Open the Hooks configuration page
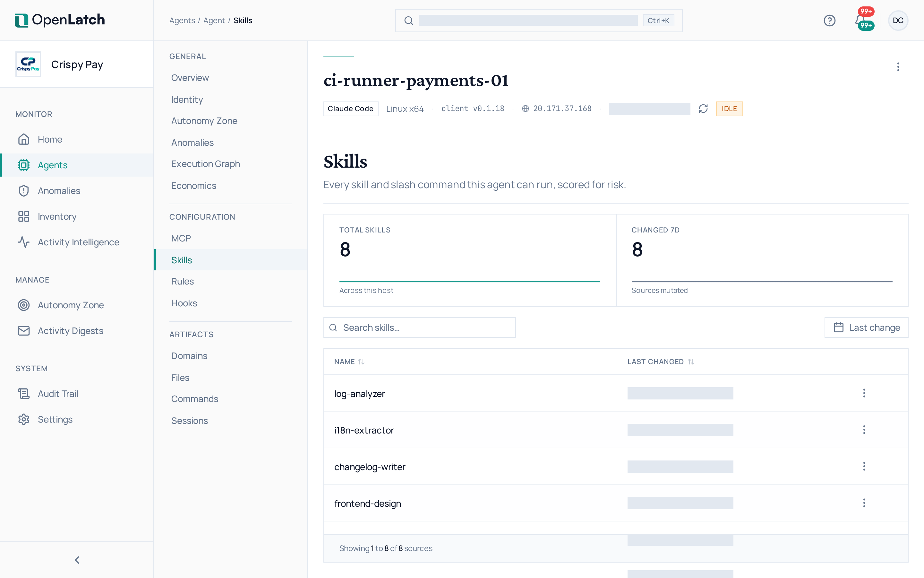Image resolution: width=924 pixels, height=578 pixels. [x=184, y=303]
